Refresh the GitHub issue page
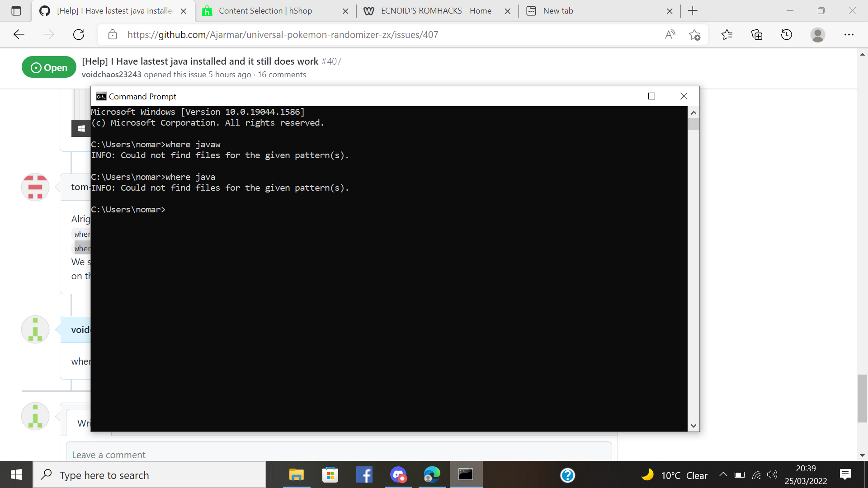Viewport: 868px width, 488px height. click(79, 34)
